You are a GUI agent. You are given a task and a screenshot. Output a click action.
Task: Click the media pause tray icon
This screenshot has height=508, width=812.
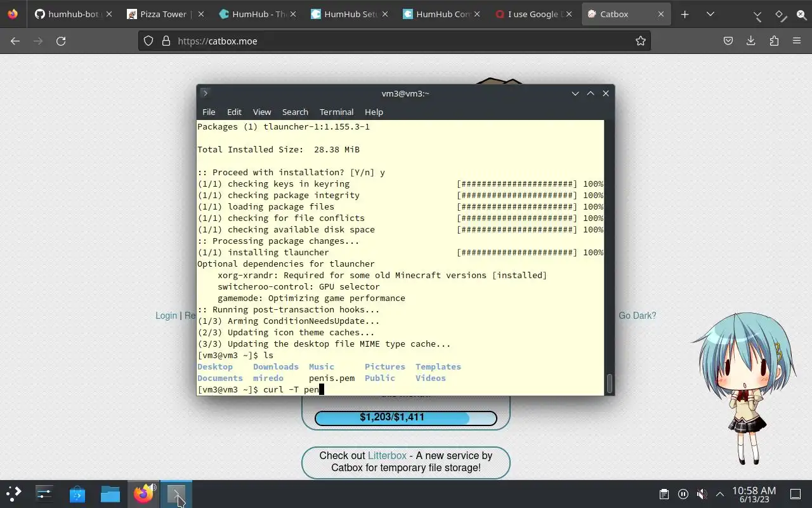click(683, 494)
